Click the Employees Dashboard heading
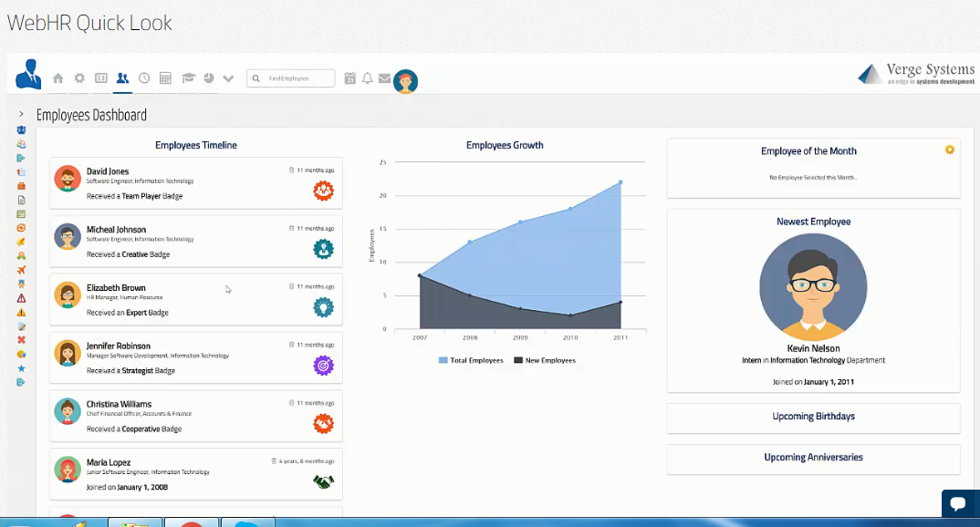 pyautogui.click(x=91, y=115)
